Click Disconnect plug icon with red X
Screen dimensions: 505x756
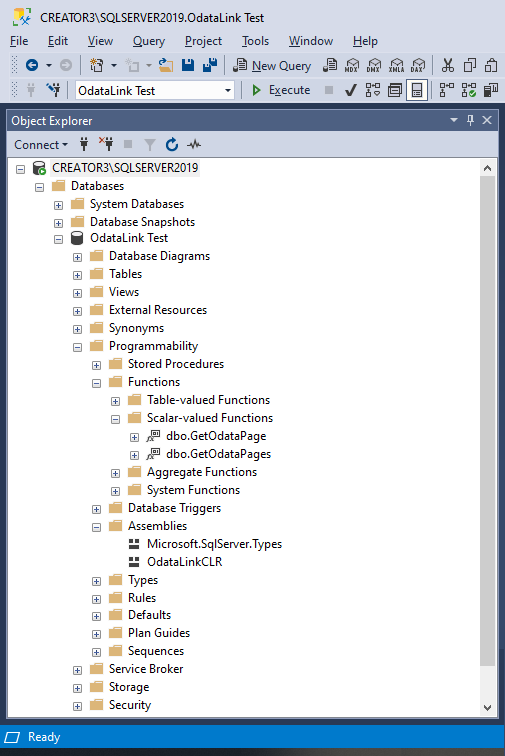coord(106,144)
